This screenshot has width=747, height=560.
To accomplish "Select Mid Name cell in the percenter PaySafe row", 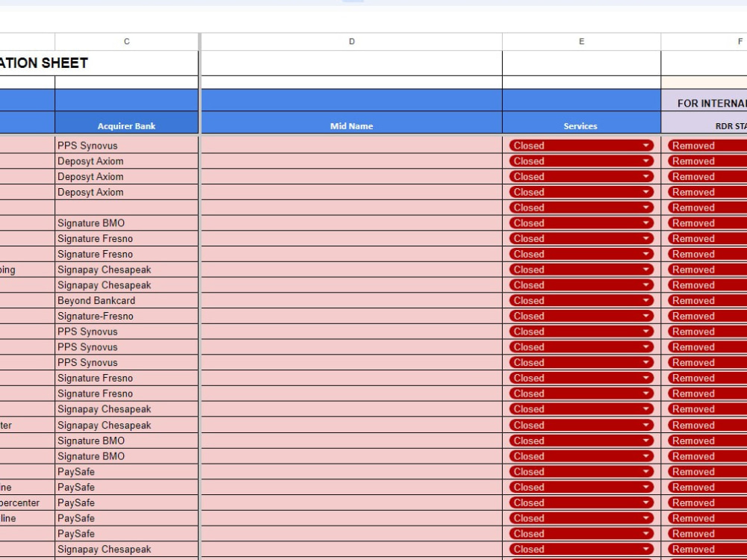I will [x=352, y=503].
